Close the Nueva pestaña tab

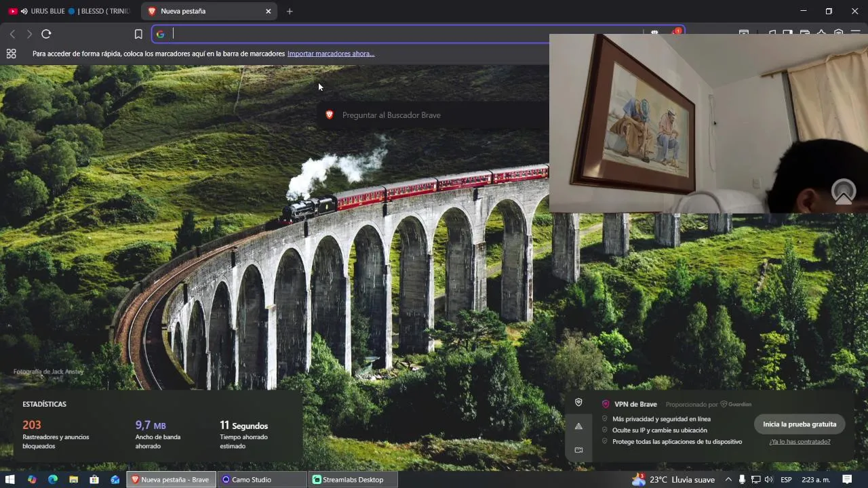click(268, 11)
